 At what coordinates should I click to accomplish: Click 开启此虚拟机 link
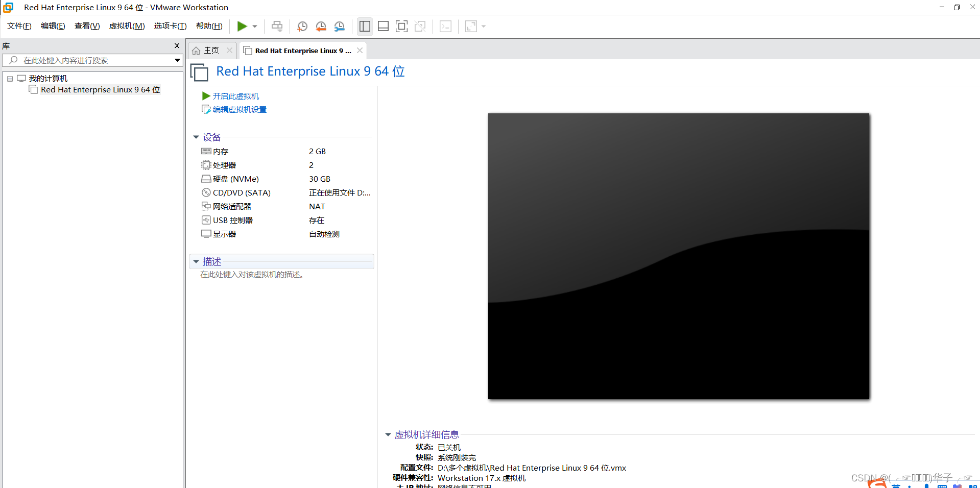pyautogui.click(x=235, y=96)
